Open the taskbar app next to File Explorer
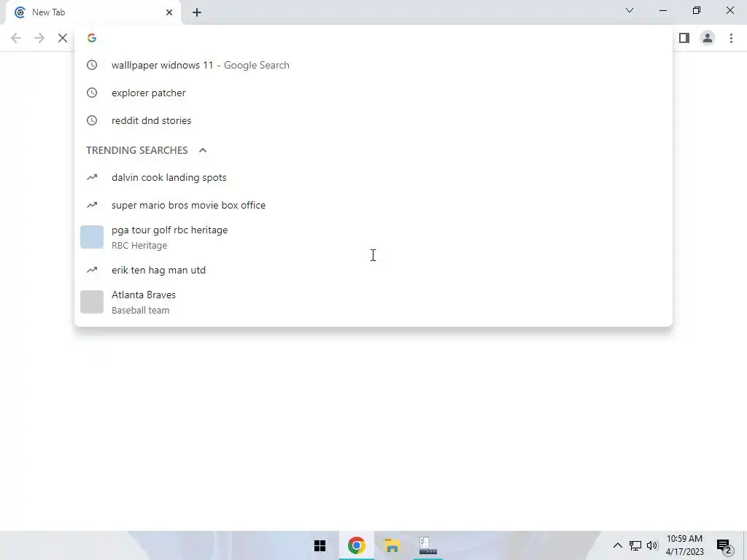Screen dimensions: 747x560 [x=427, y=545]
